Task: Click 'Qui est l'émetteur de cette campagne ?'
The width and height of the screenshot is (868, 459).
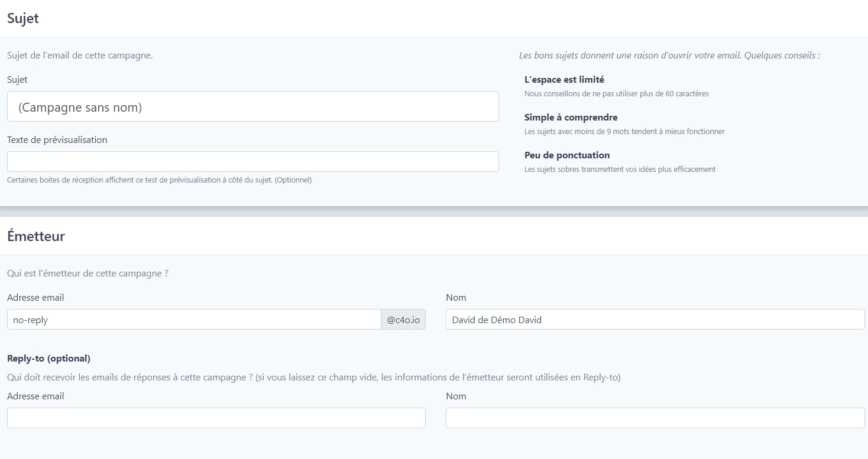Action: tap(88, 274)
